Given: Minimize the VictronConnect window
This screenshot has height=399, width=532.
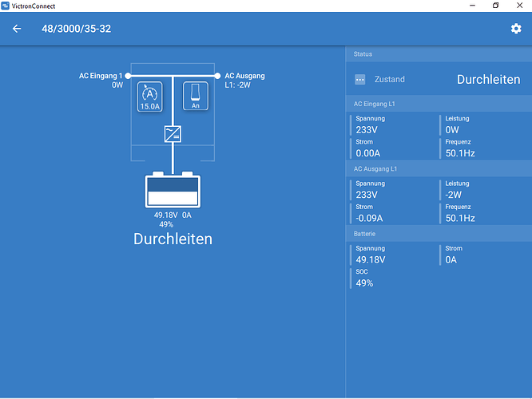Looking at the screenshot, I should (x=472, y=6).
